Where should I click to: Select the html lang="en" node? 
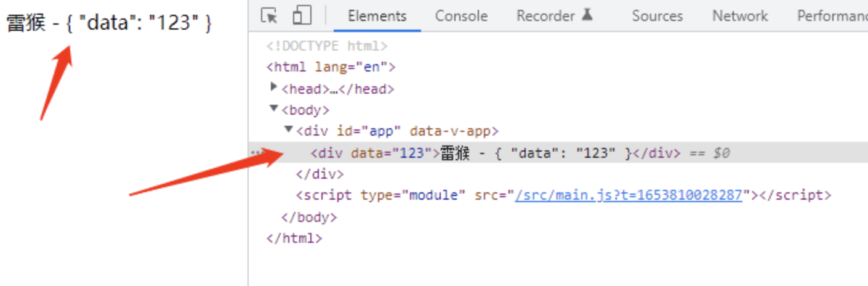(x=331, y=67)
